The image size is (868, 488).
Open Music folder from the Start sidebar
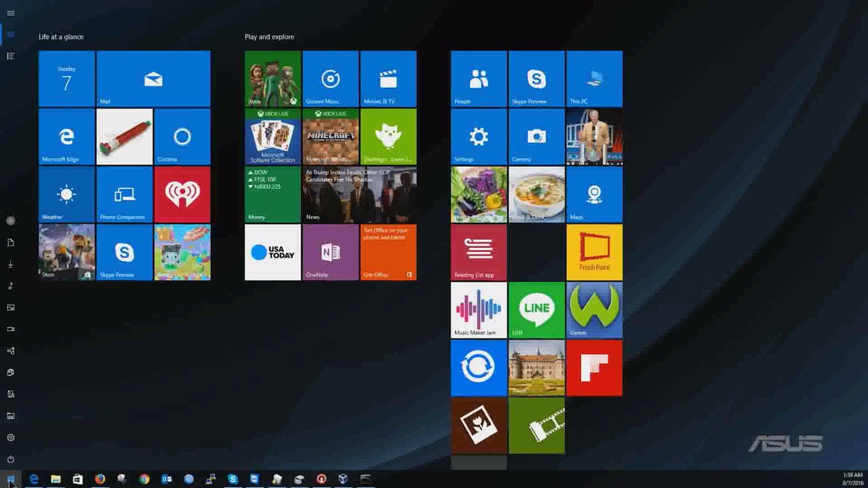point(10,285)
